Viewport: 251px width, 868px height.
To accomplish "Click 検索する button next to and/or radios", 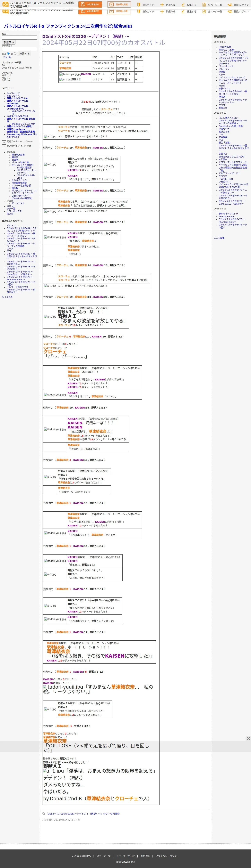I will click(24, 53).
